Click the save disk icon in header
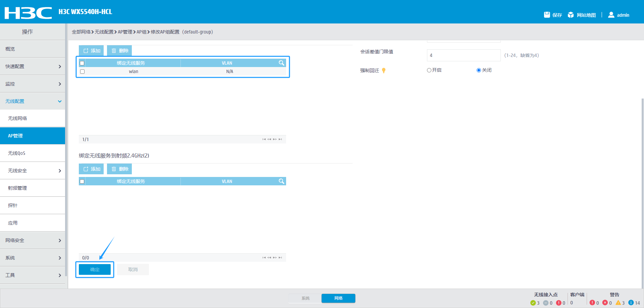The image size is (644, 308). pyautogui.click(x=547, y=15)
